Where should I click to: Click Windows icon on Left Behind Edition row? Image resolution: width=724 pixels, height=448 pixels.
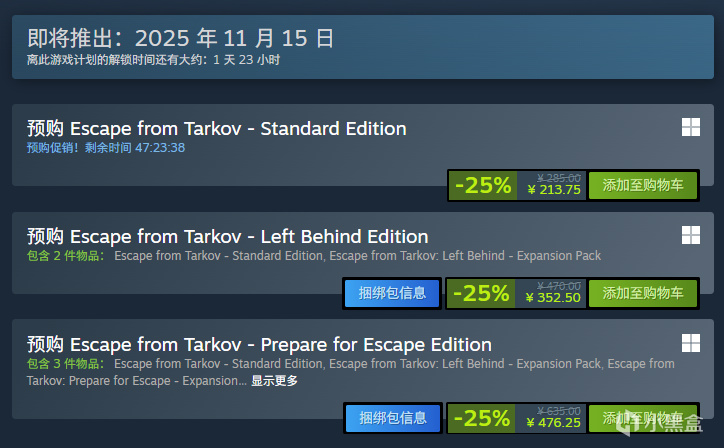(690, 235)
